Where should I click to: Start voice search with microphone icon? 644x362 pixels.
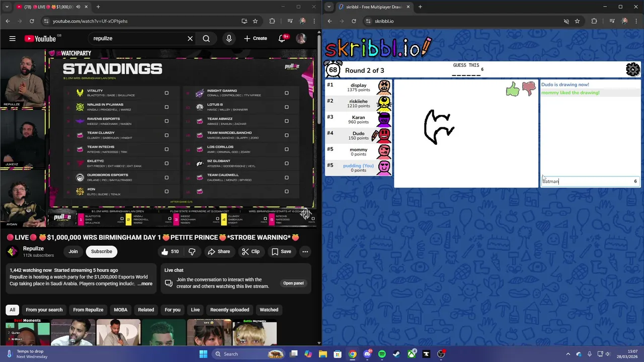[229, 38]
